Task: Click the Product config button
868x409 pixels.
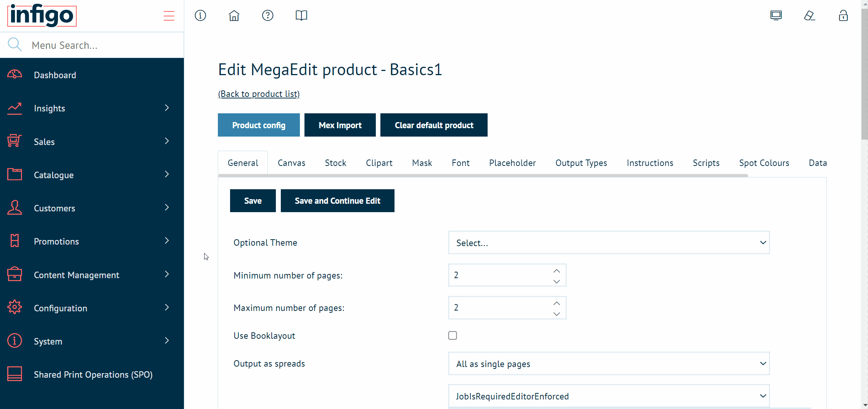Action: 259,125
